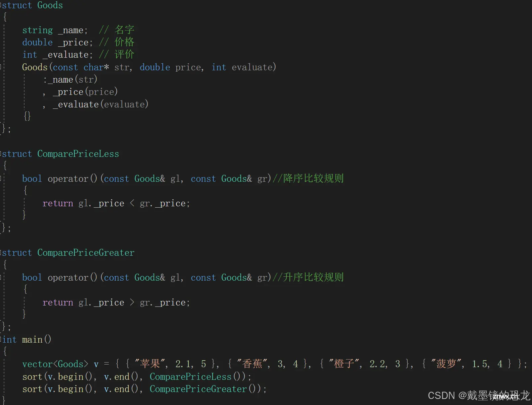This screenshot has width=532, height=405.
Task: Click the ComparePriceGreater struct name
Action: 86,253
